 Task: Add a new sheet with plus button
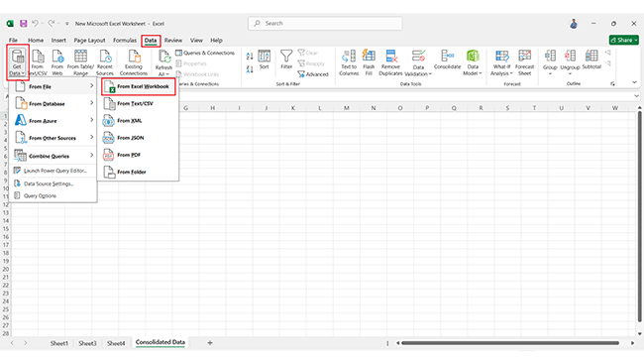coord(210,342)
